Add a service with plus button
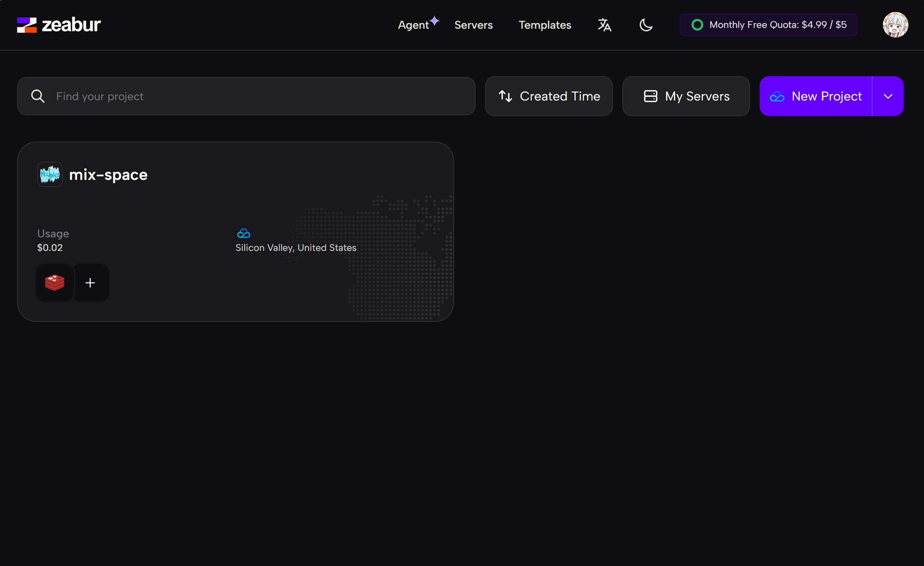This screenshot has width=924, height=566. point(90,283)
